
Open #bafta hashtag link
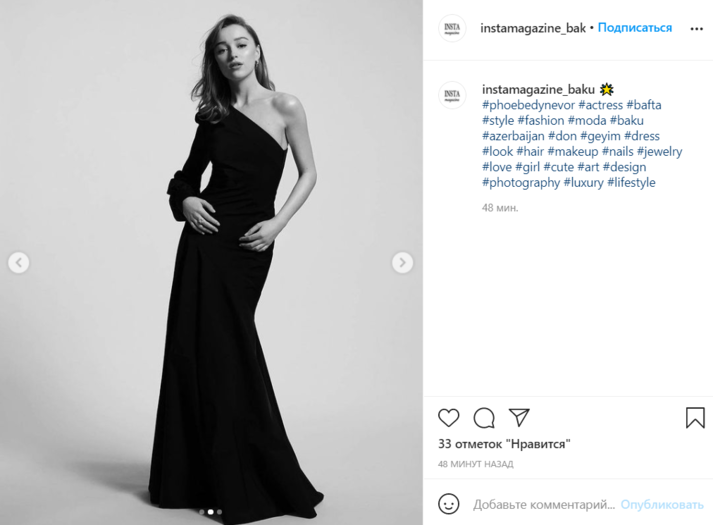point(644,105)
